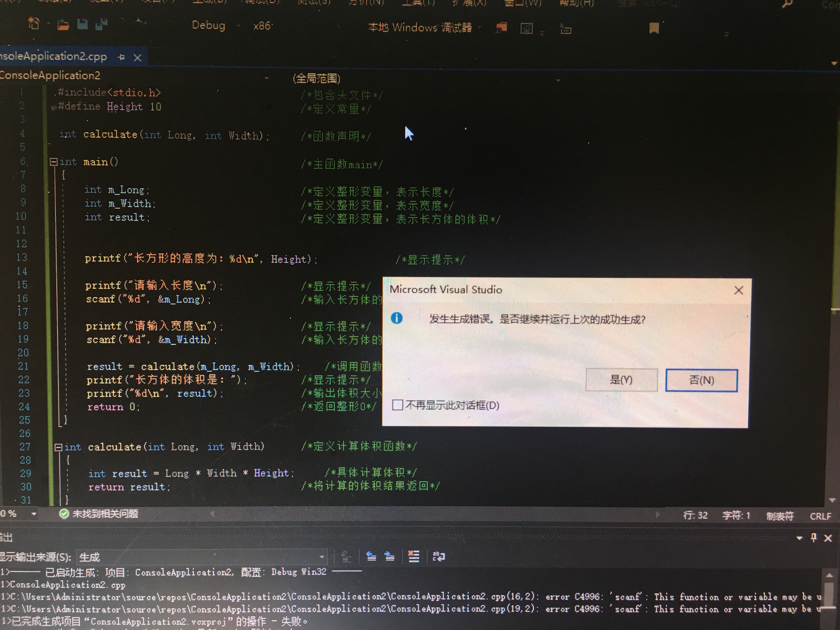Click the editor horizontal scrollbar right arrow
This screenshot has width=840, height=630.
click(657, 515)
